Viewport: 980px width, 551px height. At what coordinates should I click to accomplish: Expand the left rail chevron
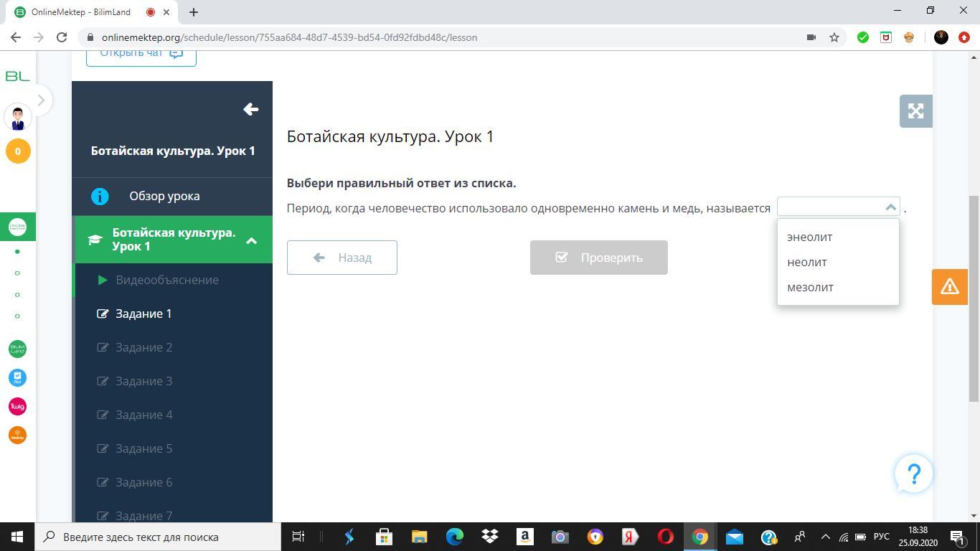pyautogui.click(x=41, y=100)
